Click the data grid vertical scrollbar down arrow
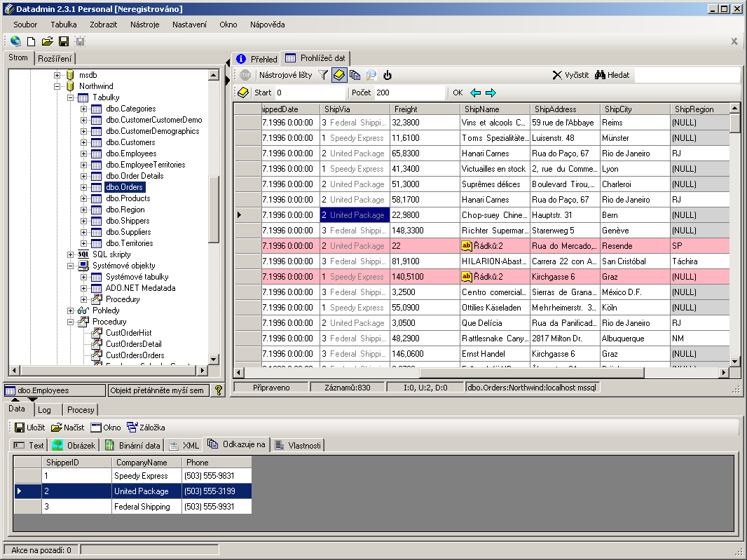Viewport: 747px width, 560px height. pyautogui.click(x=734, y=362)
